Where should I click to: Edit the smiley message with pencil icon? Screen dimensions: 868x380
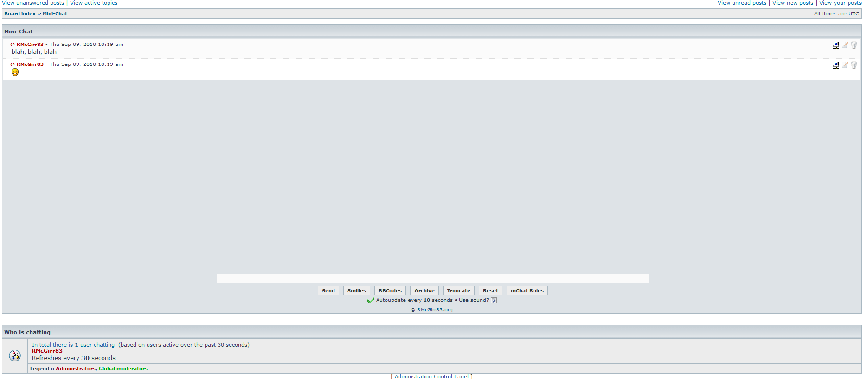(845, 65)
